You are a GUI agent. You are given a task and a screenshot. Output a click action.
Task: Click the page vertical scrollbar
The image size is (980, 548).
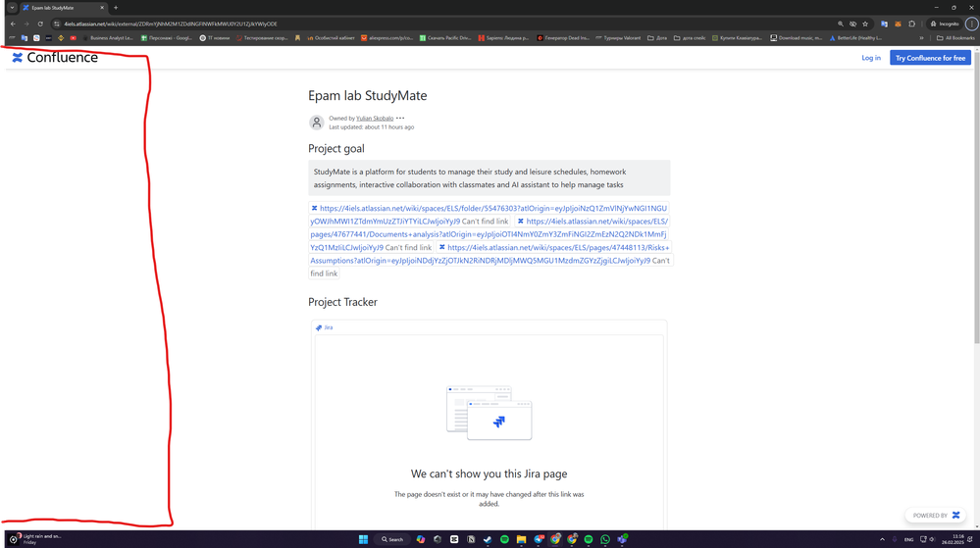click(976, 197)
